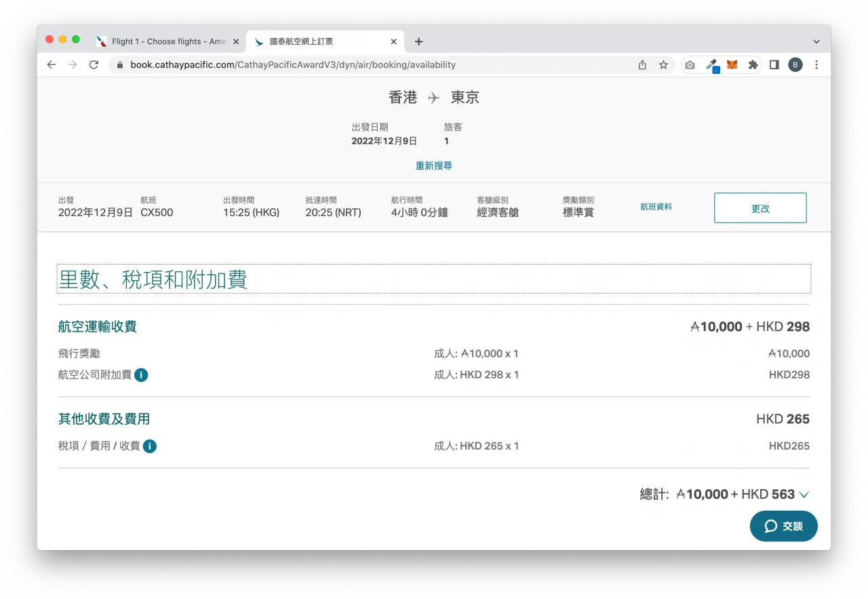Click the 其他收費及費用 section heading
Image resolution: width=868 pixels, height=599 pixels.
pyautogui.click(x=104, y=419)
